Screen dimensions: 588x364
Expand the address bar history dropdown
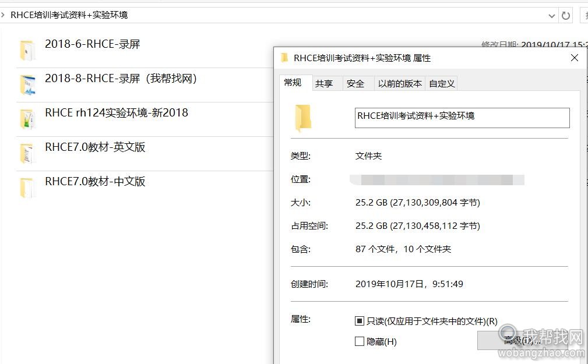point(552,16)
